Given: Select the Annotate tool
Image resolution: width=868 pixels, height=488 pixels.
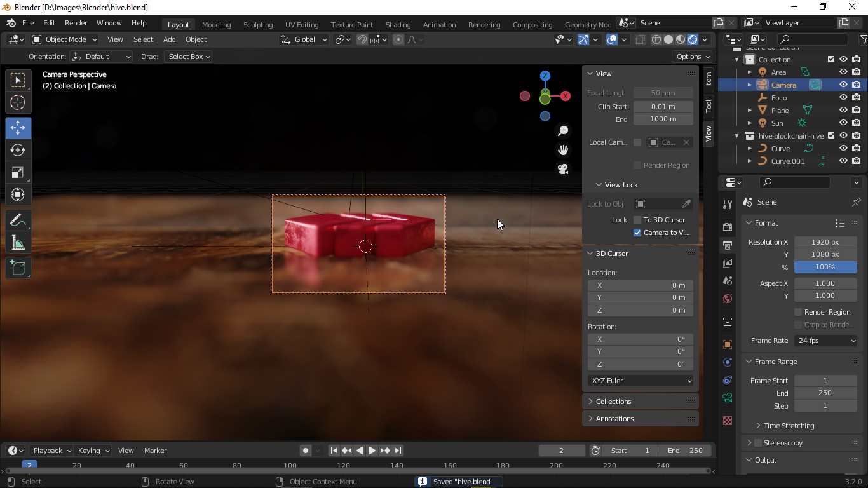Looking at the screenshot, I should coord(18,220).
